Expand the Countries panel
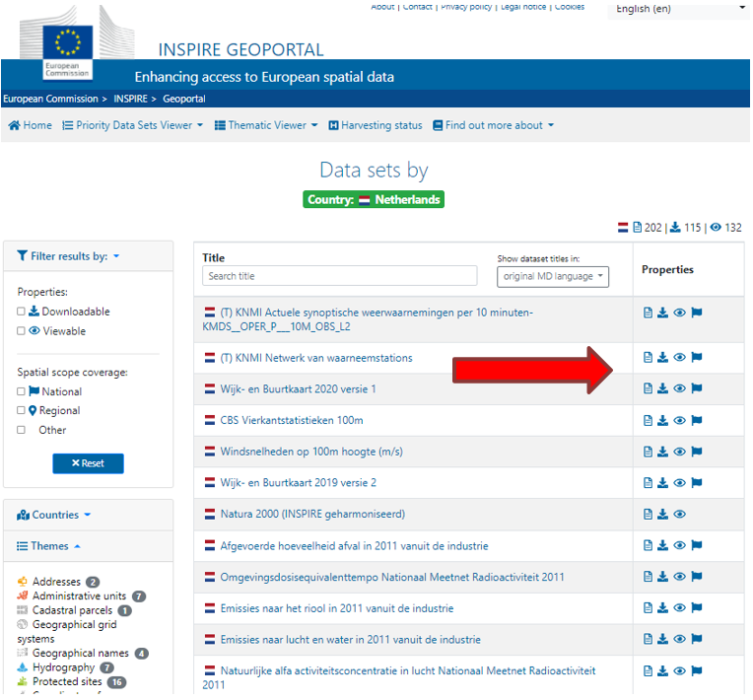Viewport: 753px width, 700px height. tap(54, 515)
